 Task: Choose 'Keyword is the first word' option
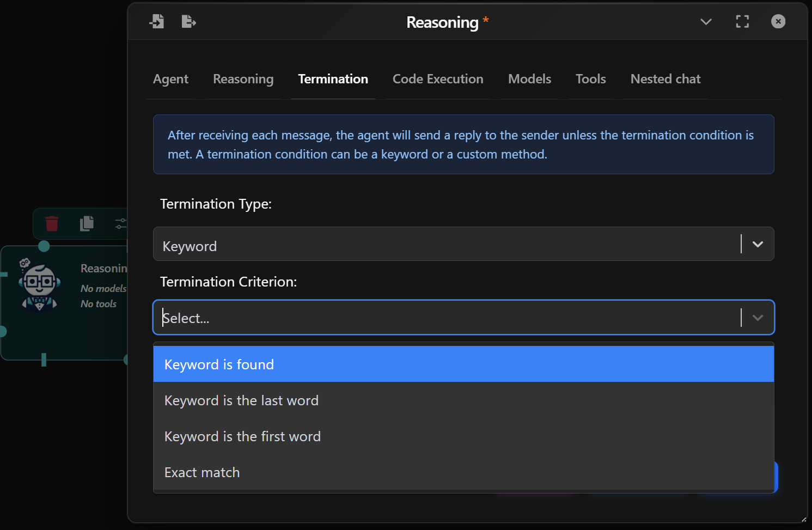242,436
